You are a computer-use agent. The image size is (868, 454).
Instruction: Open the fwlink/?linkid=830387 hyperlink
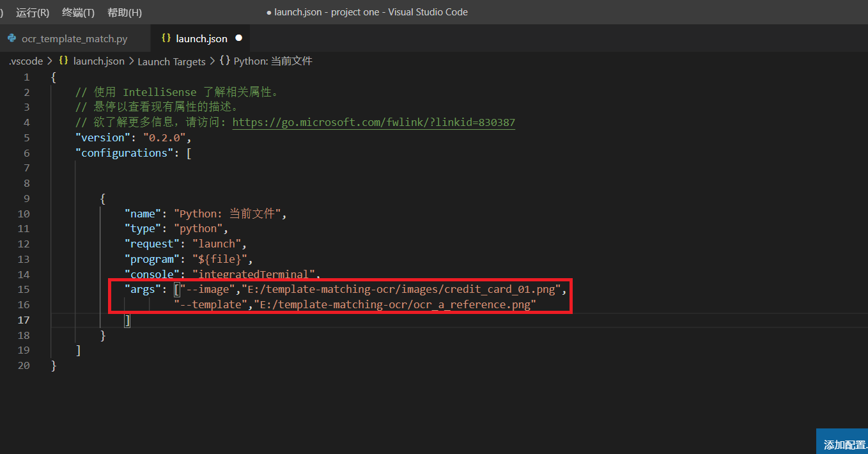[x=373, y=122]
